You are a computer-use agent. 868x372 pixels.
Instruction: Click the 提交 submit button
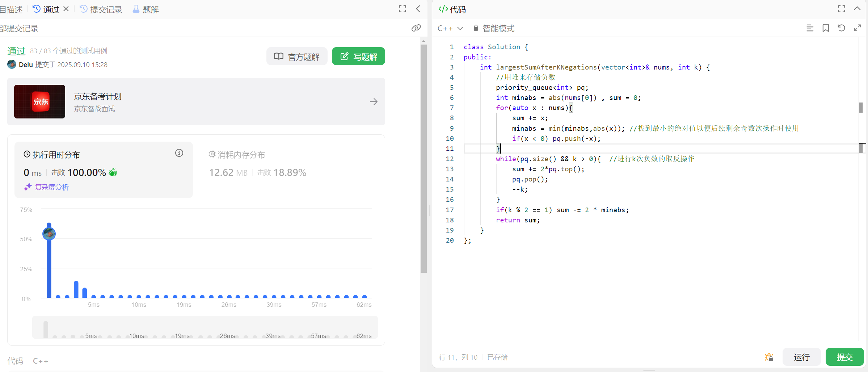[x=845, y=357]
